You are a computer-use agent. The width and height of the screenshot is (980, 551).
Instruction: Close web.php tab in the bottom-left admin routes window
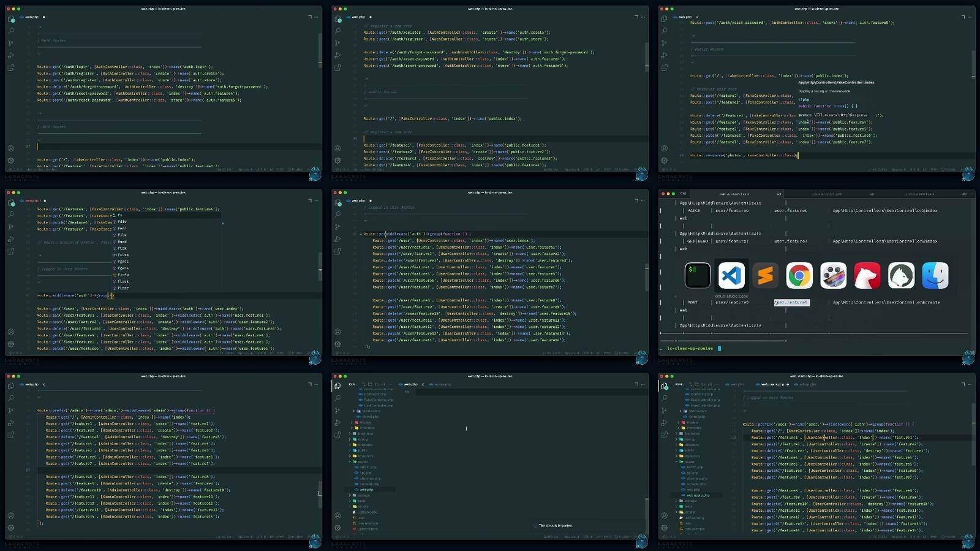tap(43, 384)
